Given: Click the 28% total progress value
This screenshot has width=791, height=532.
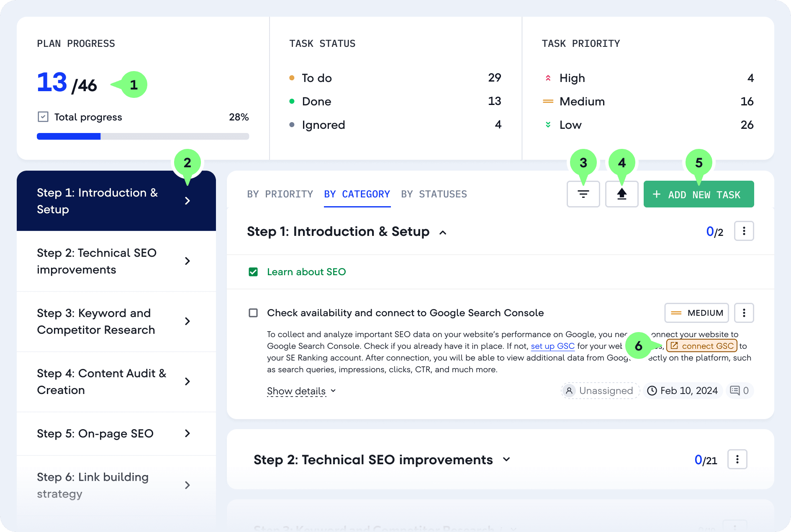Looking at the screenshot, I should pyautogui.click(x=239, y=117).
